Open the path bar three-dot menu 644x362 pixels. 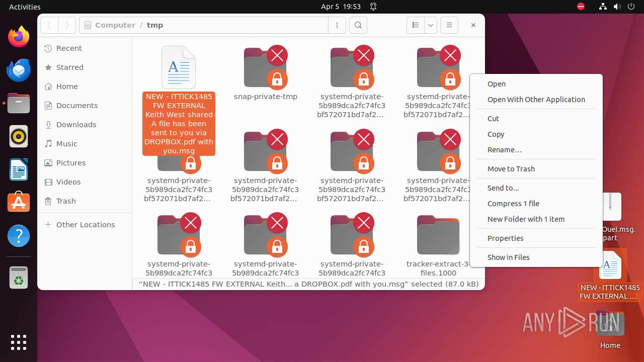(x=337, y=25)
